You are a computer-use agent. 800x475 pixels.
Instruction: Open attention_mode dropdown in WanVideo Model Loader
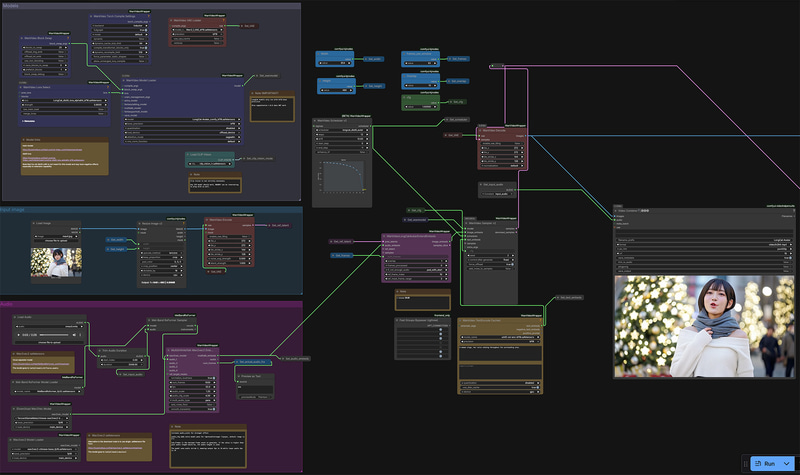(182, 137)
